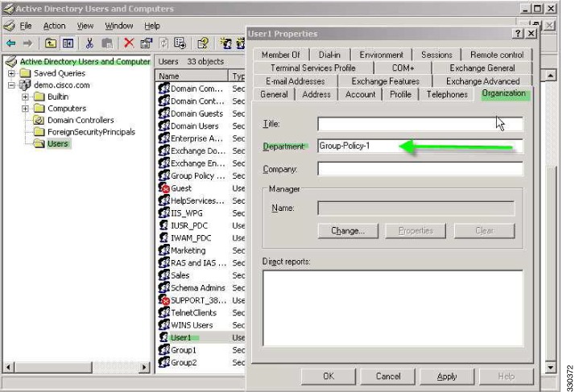The height and width of the screenshot is (392, 575).
Task: Click the red X Delete icon
Action: pos(129,43)
